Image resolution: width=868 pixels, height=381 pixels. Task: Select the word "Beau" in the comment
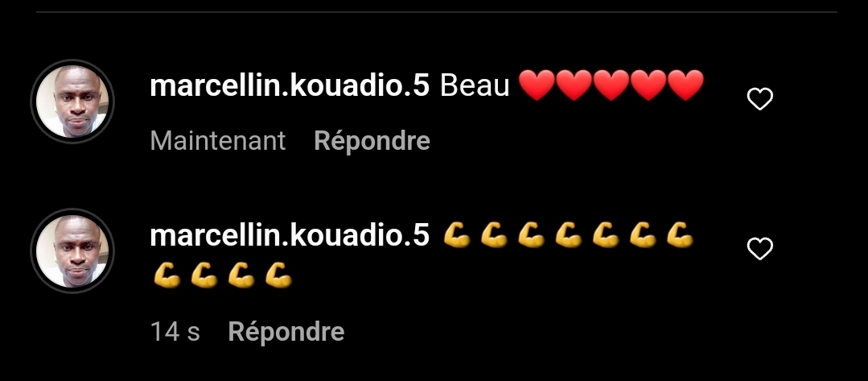click(x=475, y=86)
